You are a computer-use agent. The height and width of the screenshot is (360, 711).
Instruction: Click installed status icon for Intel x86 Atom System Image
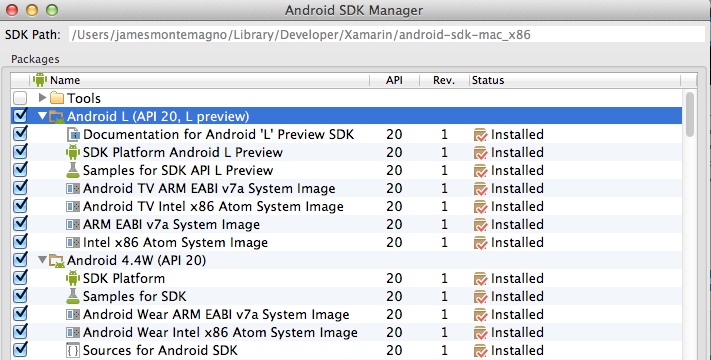480,243
